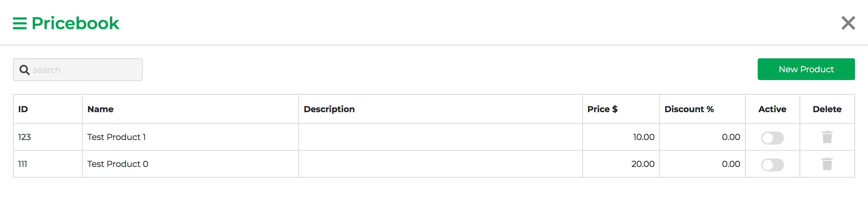
Task: Toggle Active switch for Test Product 0
Action: (x=772, y=165)
